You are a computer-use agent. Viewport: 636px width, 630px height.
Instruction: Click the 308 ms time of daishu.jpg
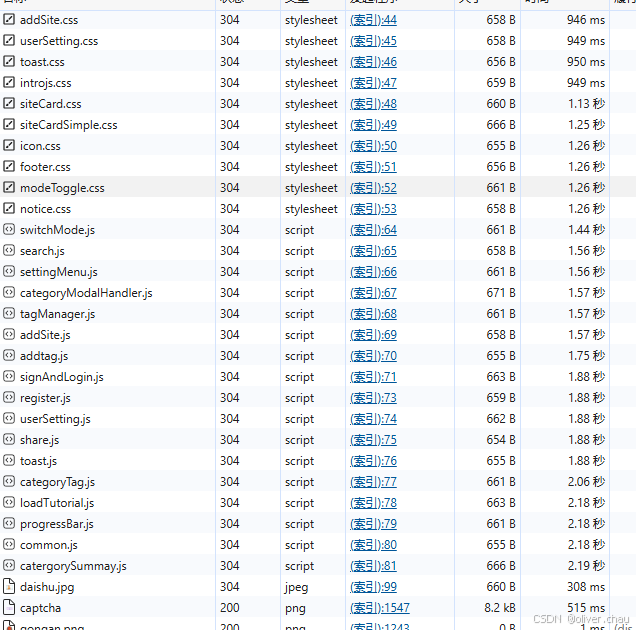(586, 587)
